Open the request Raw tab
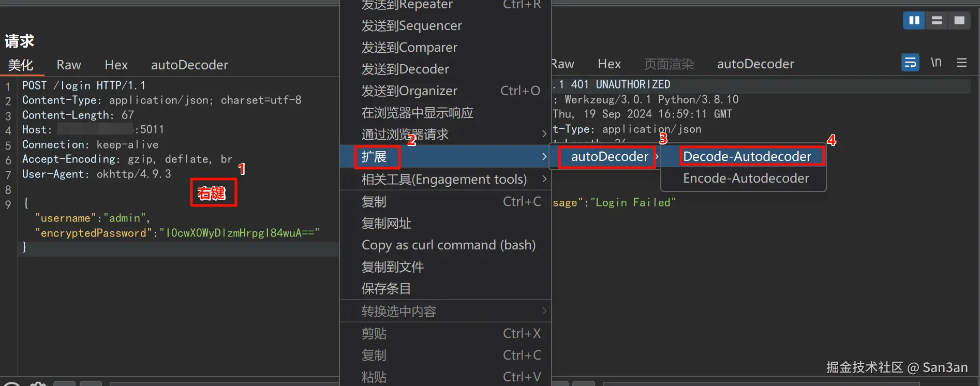Viewport: 980px width, 386px height. click(x=69, y=65)
